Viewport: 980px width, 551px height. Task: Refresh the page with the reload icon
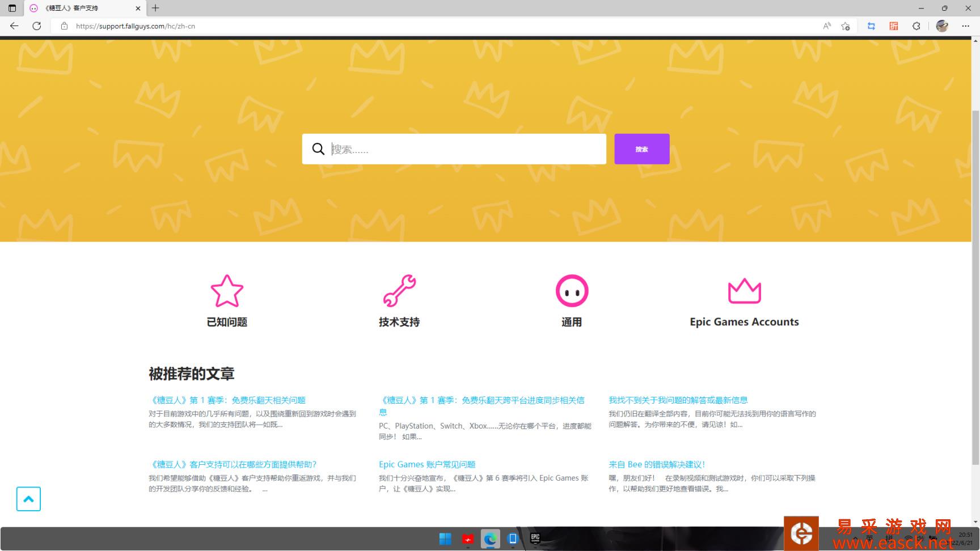click(37, 26)
